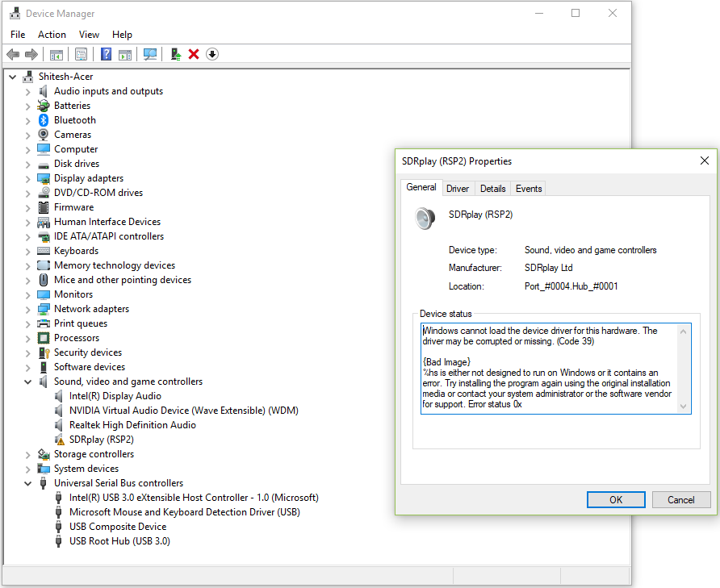Expand the Keyboards category
The width and height of the screenshot is (720, 588).
pyautogui.click(x=28, y=252)
